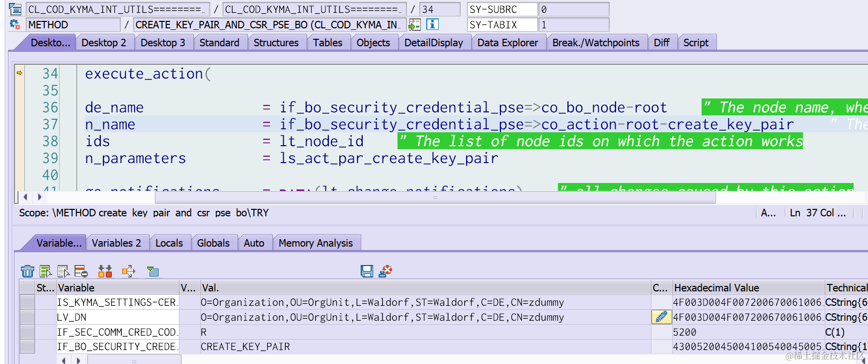Screen dimensions: 868x364
Task: Switch to the Desktop 2 tab
Action: click(104, 43)
